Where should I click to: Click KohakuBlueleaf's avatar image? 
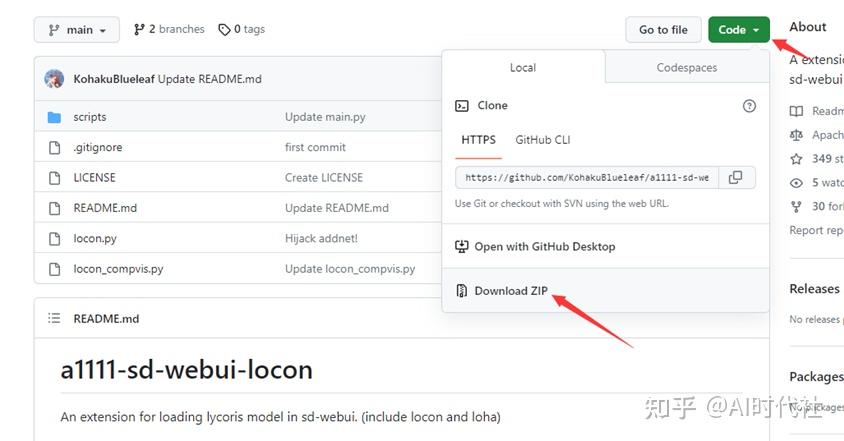click(x=55, y=79)
